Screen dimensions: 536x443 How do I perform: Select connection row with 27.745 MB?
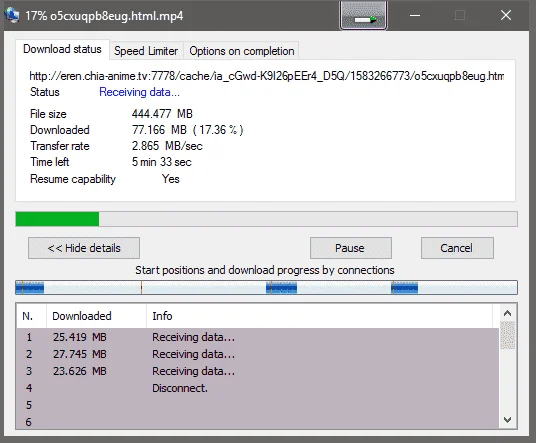(x=258, y=354)
